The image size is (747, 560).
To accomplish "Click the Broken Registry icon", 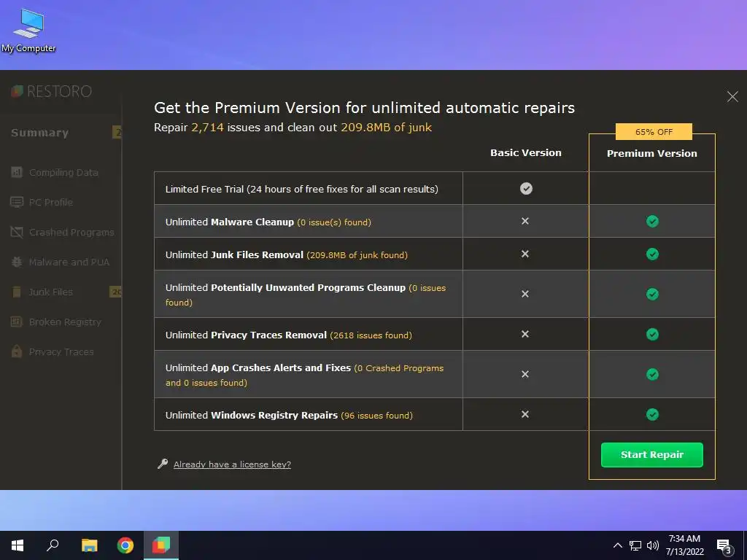I will [17, 322].
